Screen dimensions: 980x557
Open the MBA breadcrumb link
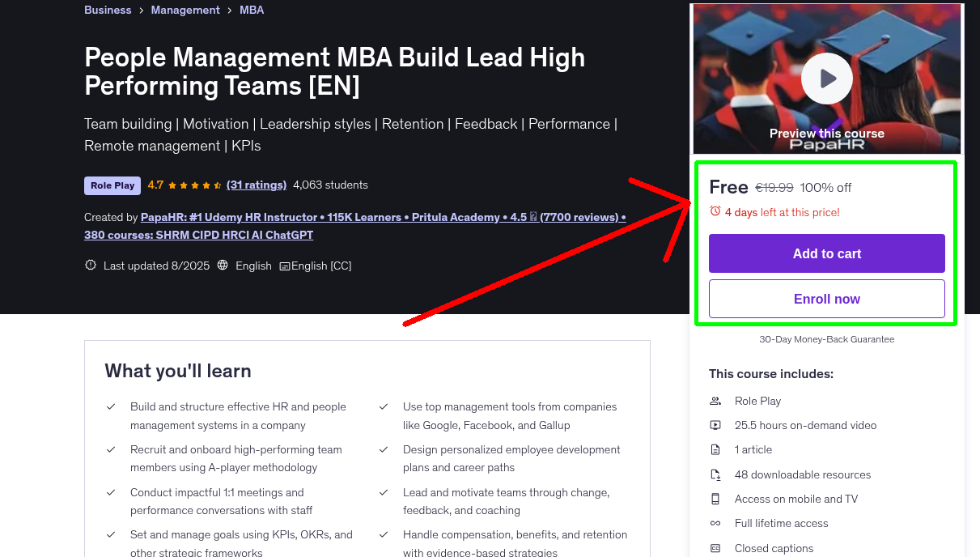coord(252,10)
